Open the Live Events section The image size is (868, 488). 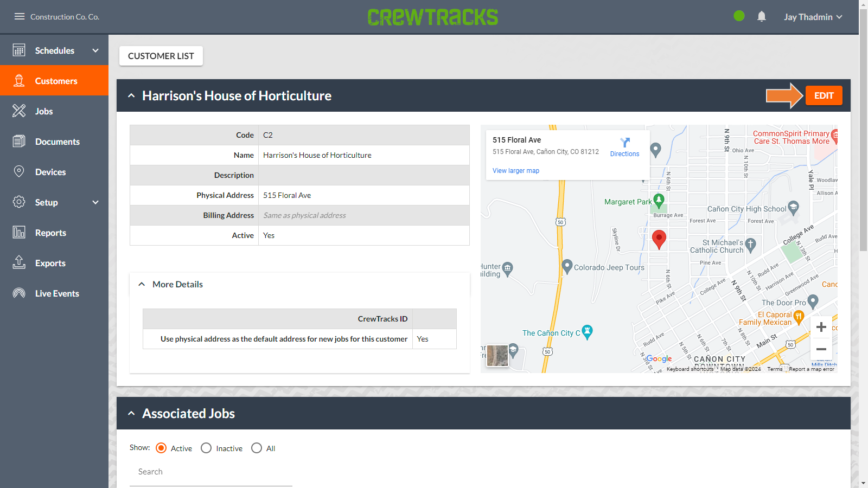coord(54,293)
